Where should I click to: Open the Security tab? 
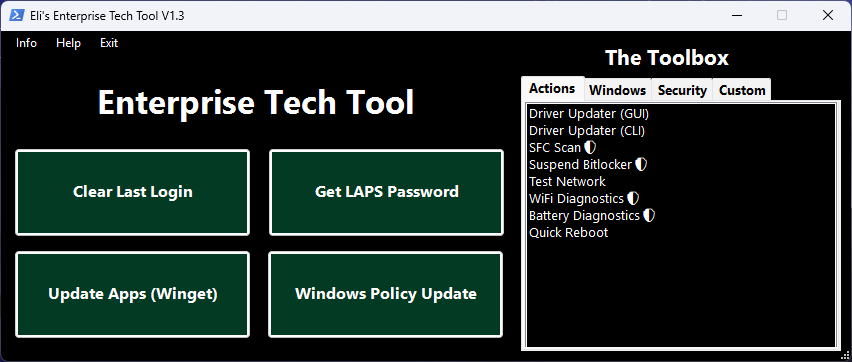point(682,90)
